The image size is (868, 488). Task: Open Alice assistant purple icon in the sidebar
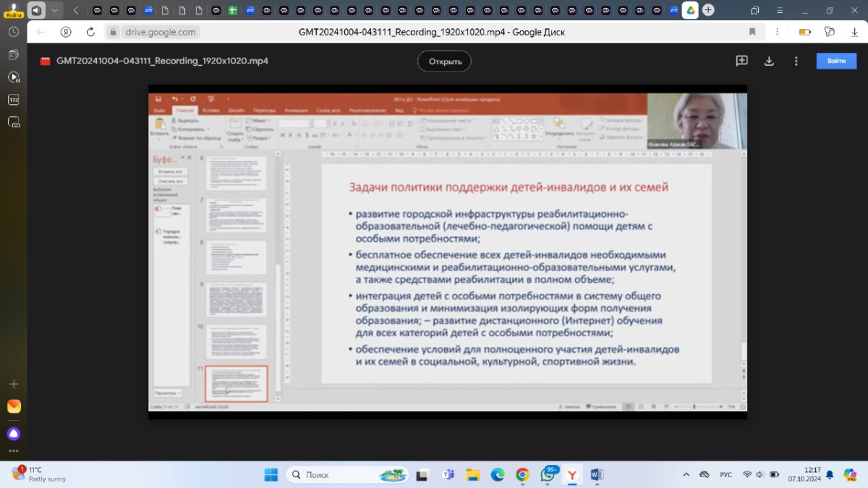pyautogui.click(x=14, y=434)
